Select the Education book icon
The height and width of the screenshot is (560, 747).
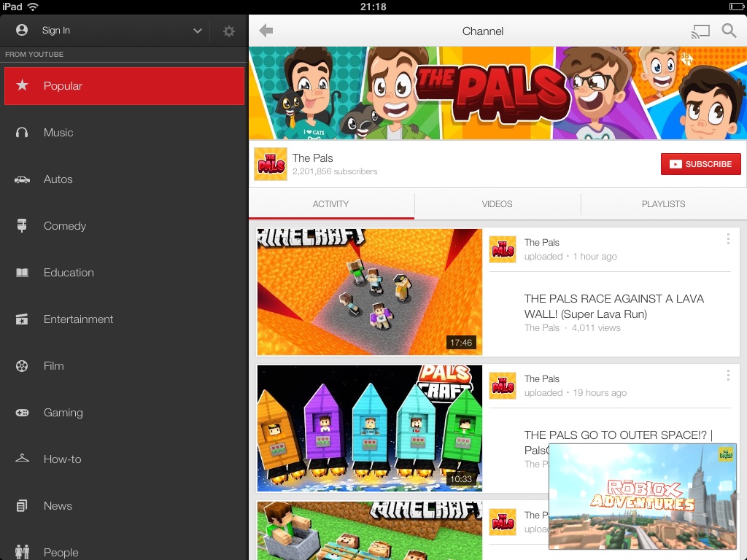tap(22, 273)
